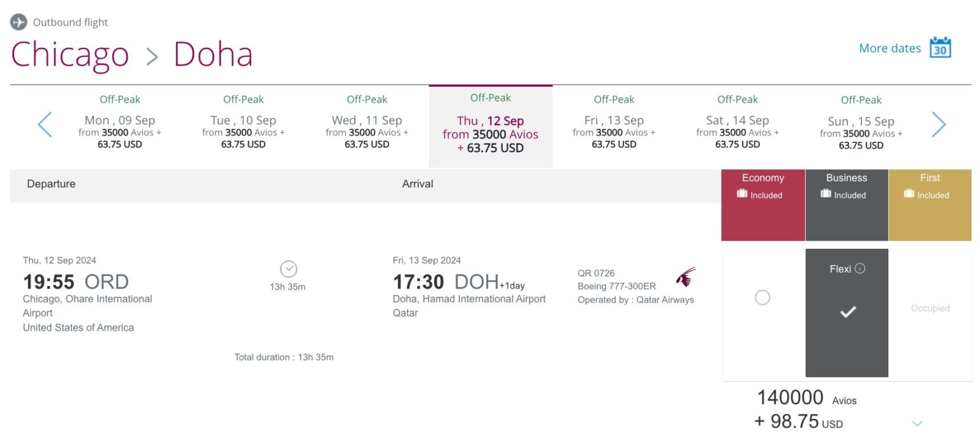Toggle the Business Flexi fare checkmark
Viewport: 980px width, 438px height.
(847, 312)
